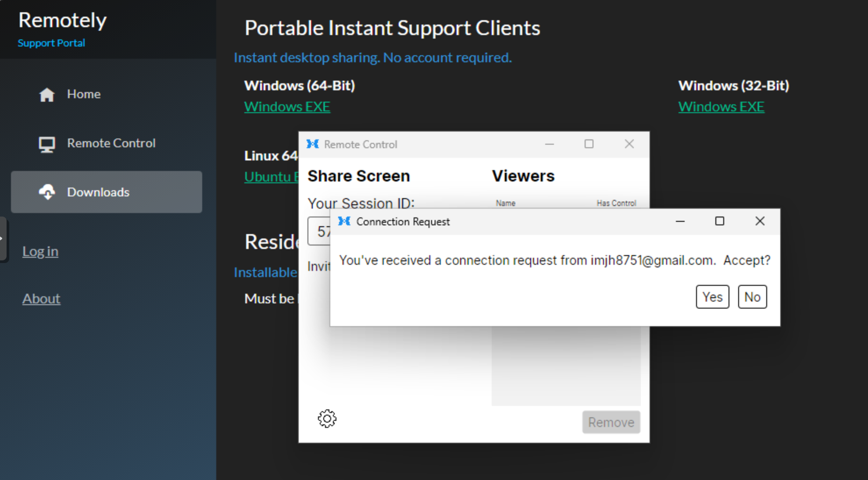
Task: Decline the connection request with No
Action: click(753, 297)
